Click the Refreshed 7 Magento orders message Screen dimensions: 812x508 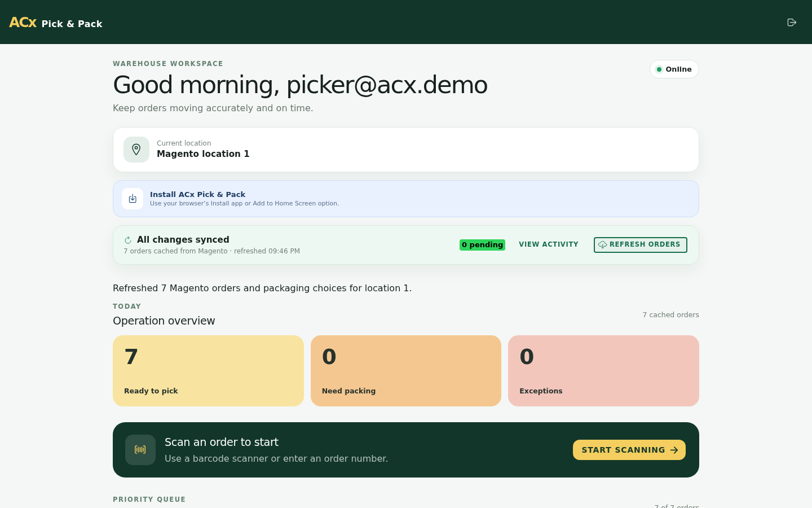pos(262,288)
